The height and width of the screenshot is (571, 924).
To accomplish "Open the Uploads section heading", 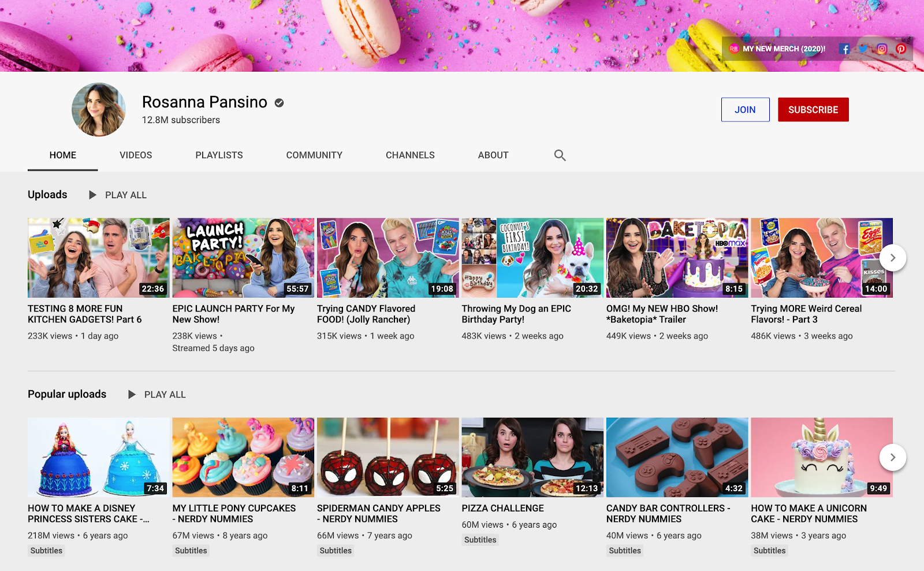I will (47, 195).
